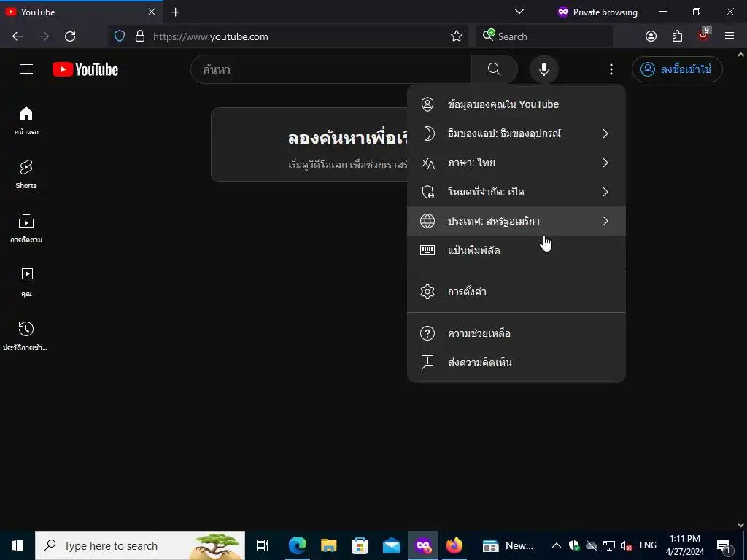Click the browser Back arrow
This screenshot has height=560, width=747.
point(18,36)
